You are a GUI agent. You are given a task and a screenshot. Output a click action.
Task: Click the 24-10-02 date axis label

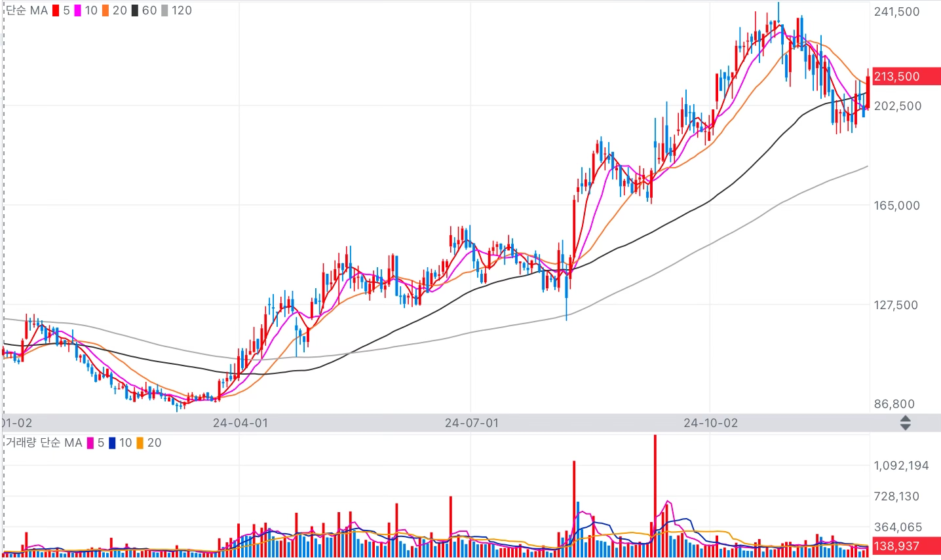711,423
